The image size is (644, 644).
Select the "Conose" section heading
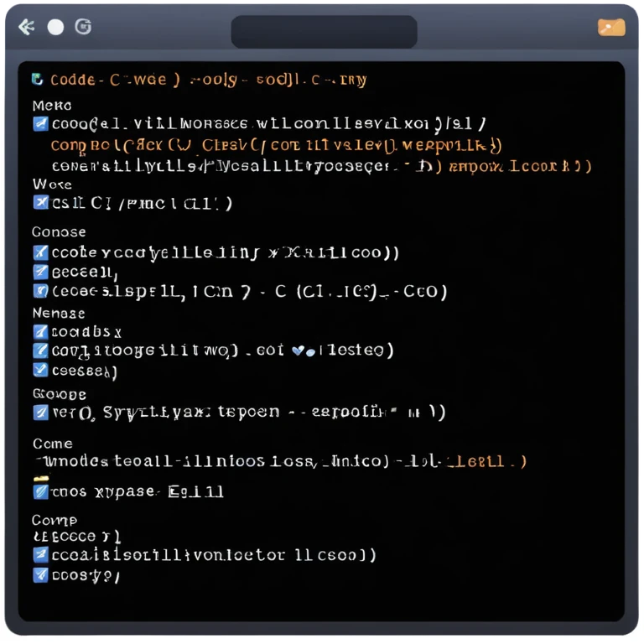coord(60,232)
